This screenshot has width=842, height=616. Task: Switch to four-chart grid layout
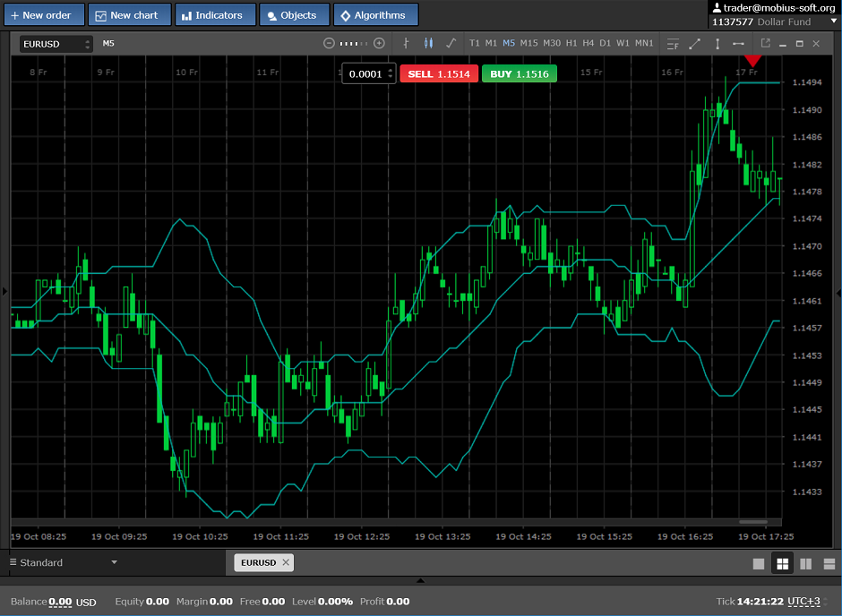(x=782, y=563)
